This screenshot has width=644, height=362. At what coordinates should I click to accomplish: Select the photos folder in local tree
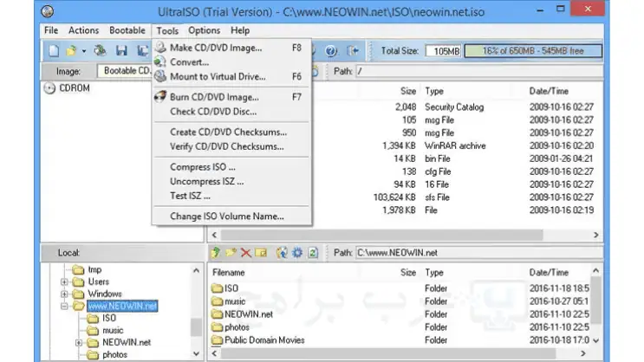(114, 354)
